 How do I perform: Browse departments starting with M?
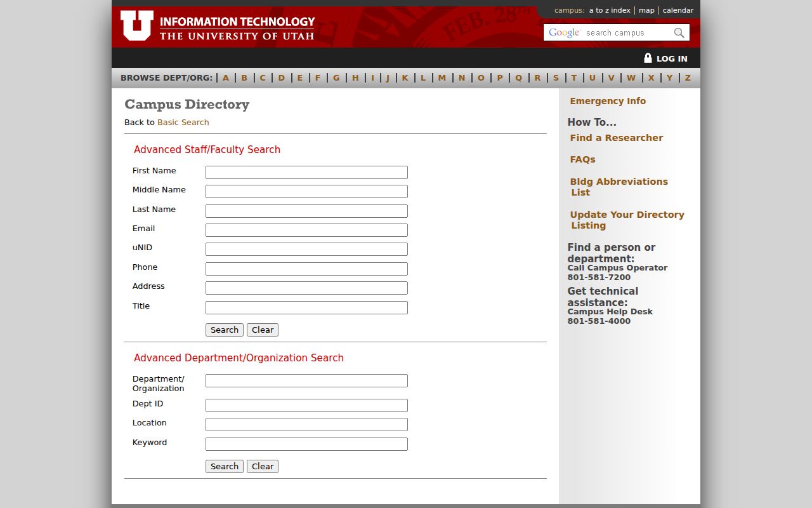[442, 78]
